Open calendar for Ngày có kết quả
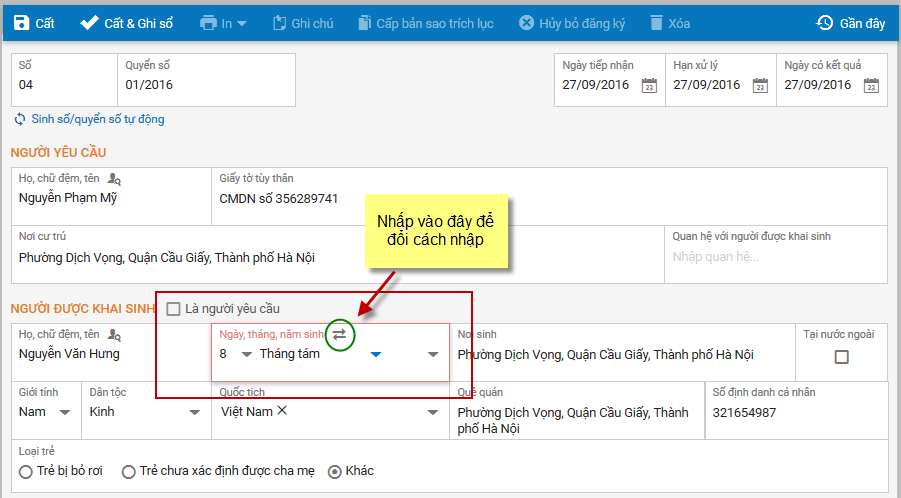 click(871, 85)
